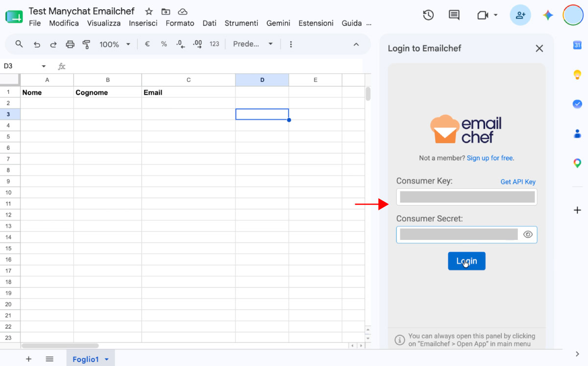Select column D header
The width and height of the screenshot is (588, 366).
(x=262, y=80)
